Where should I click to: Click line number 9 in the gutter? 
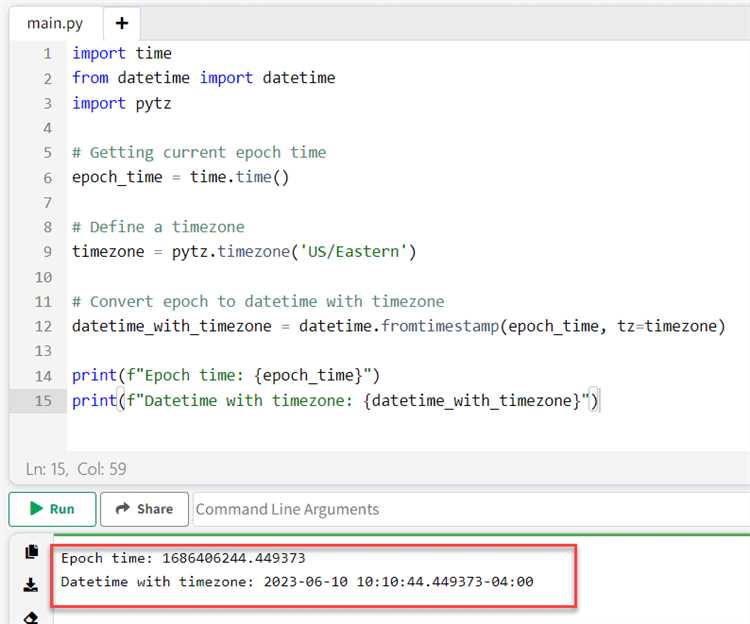tap(47, 252)
